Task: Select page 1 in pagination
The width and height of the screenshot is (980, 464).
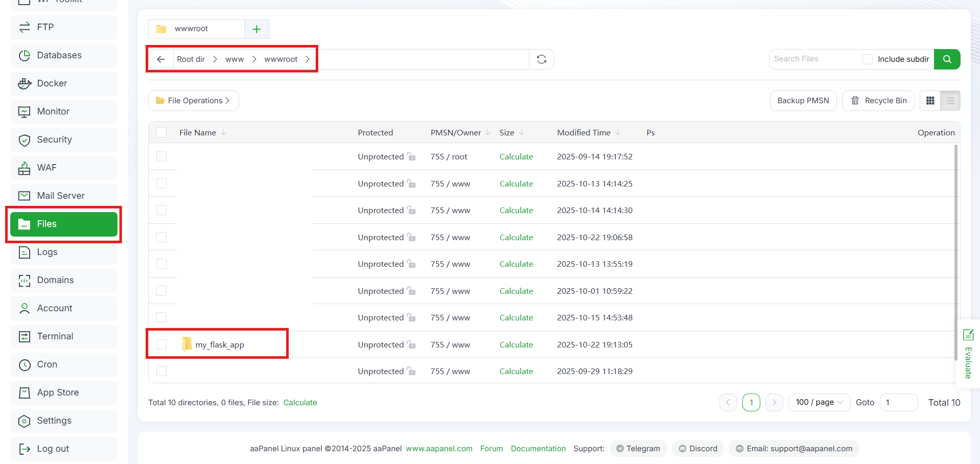Action: pyautogui.click(x=751, y=402)
